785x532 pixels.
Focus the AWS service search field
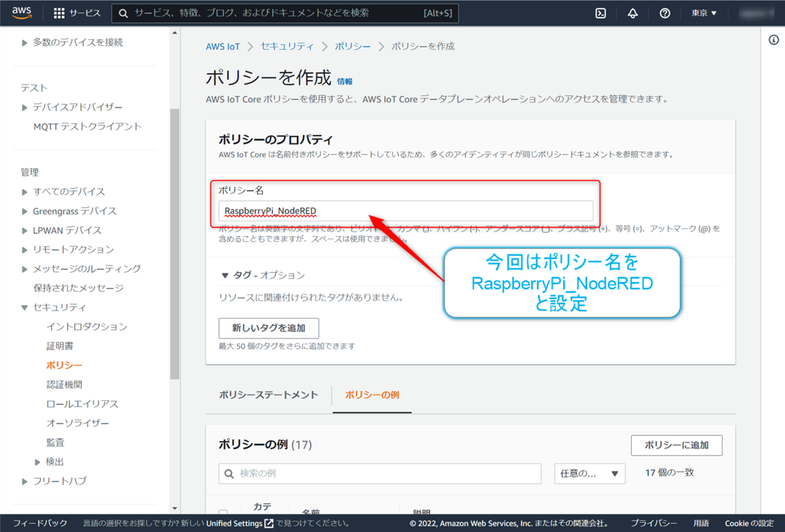pos(285,13)
